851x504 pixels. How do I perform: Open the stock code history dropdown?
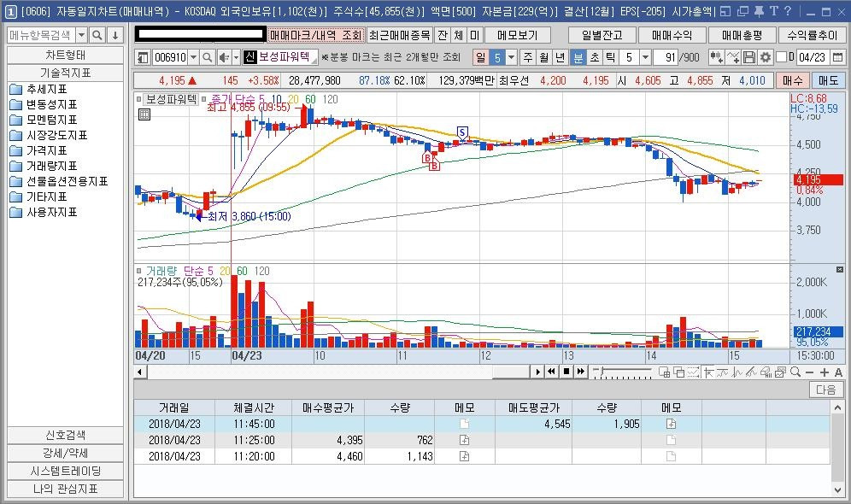click(193, 57)
